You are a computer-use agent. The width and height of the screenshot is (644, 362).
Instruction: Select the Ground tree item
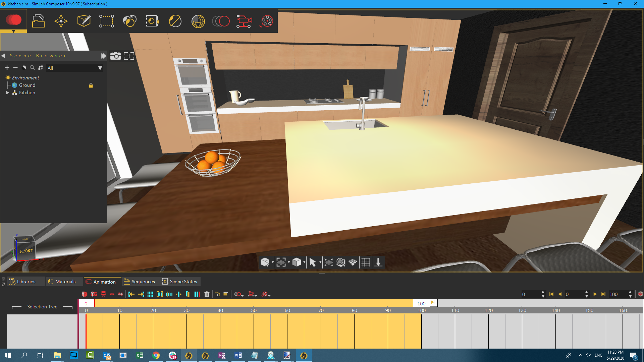(27, 85)
